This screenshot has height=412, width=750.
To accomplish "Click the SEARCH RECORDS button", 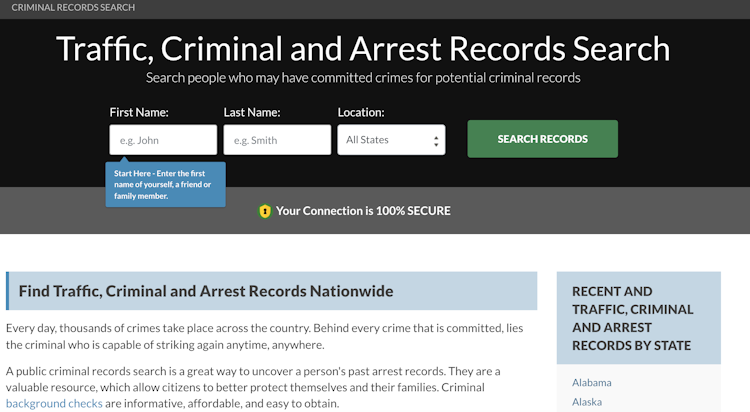I will click(542, 139).
